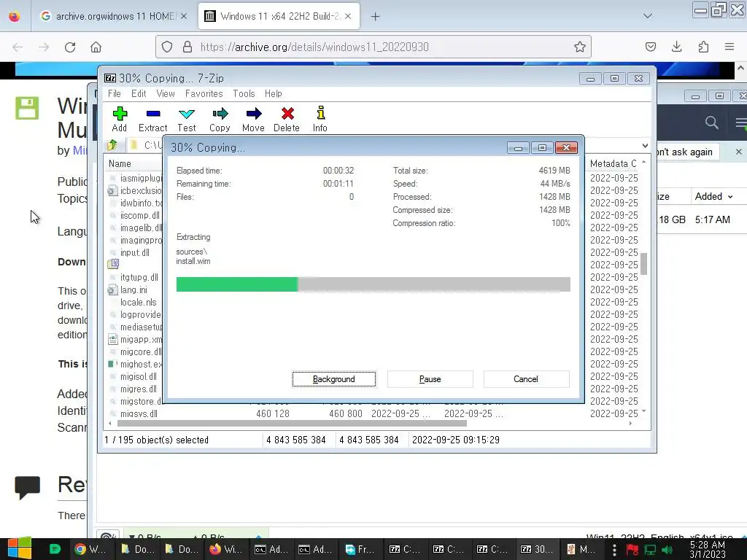Click the site padlock icon
747x560 pixels.
(187, 47)
